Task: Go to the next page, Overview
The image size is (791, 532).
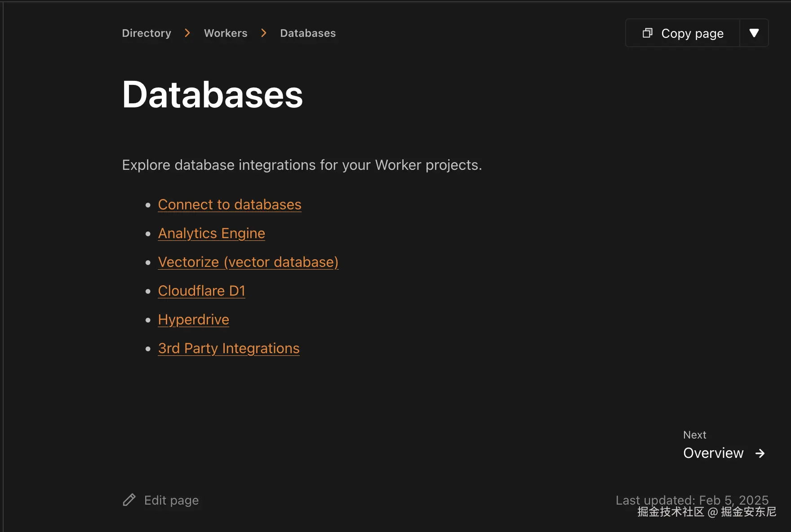Action: coord(713,453)
